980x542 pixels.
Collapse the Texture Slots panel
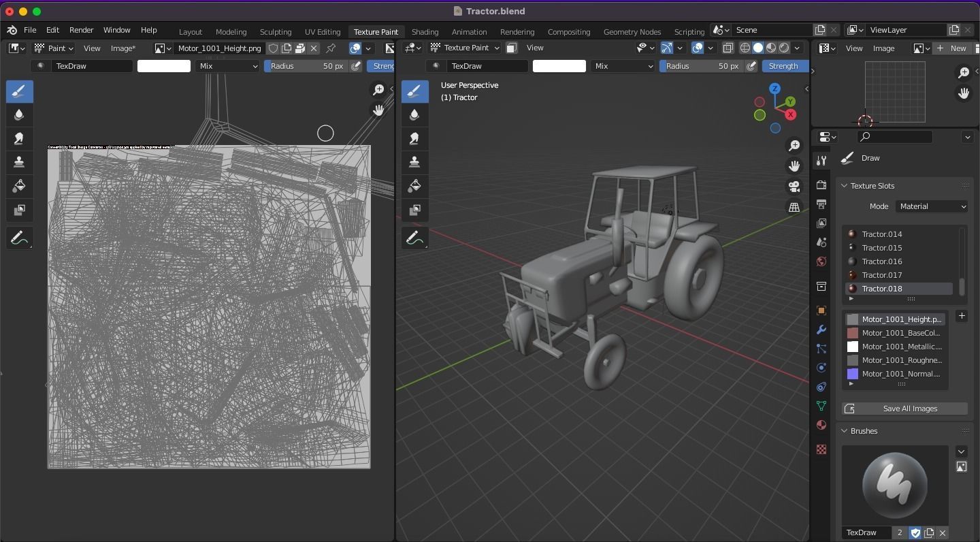coord(845,186)
